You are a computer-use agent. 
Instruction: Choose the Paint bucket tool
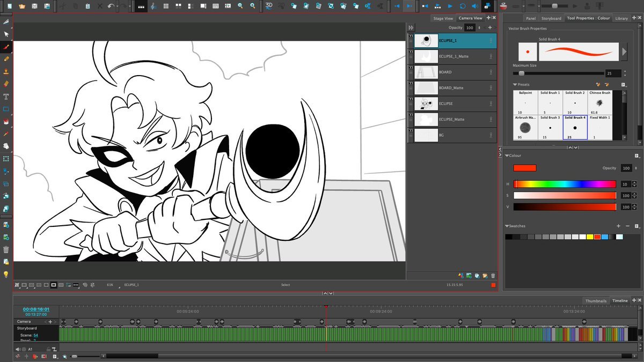tap(6, 121)
